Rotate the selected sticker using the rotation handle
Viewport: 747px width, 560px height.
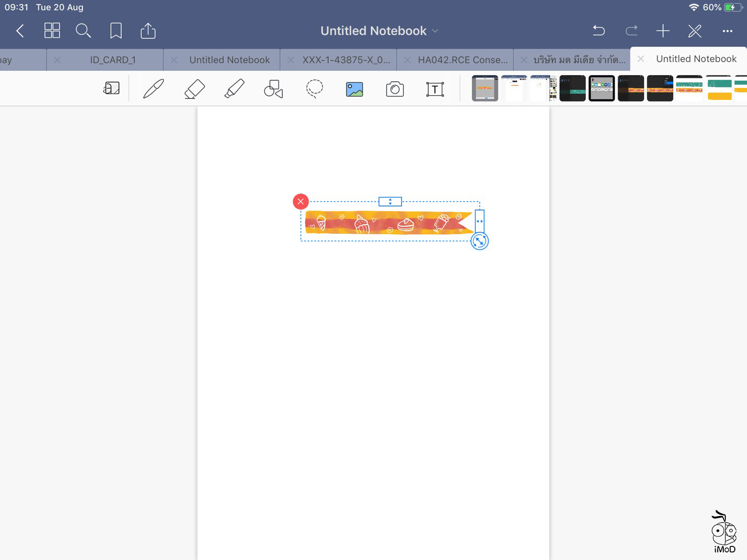pos(479,241)
